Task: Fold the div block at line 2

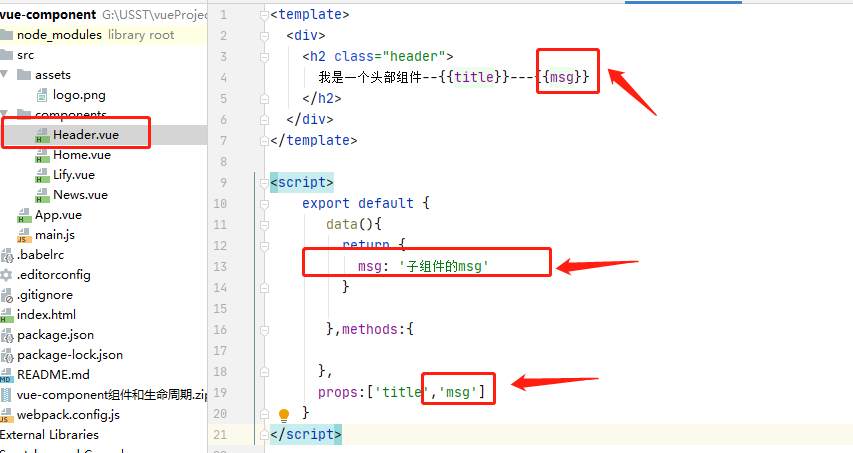Action: pyautogui.click(x=264, y=36)
